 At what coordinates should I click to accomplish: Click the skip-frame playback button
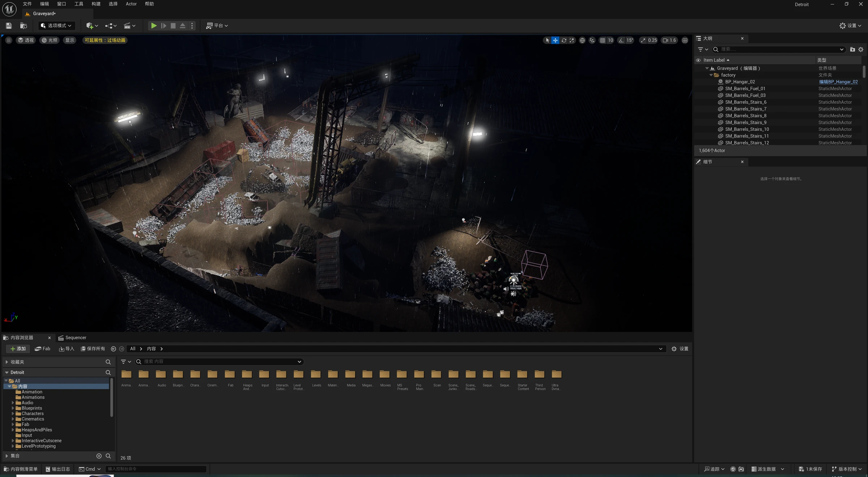[163, 26]
